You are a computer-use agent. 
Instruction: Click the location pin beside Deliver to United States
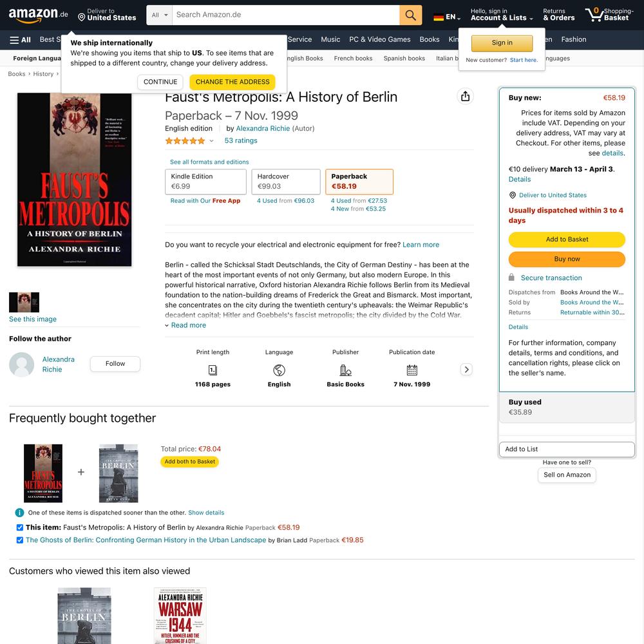point(81,17)
